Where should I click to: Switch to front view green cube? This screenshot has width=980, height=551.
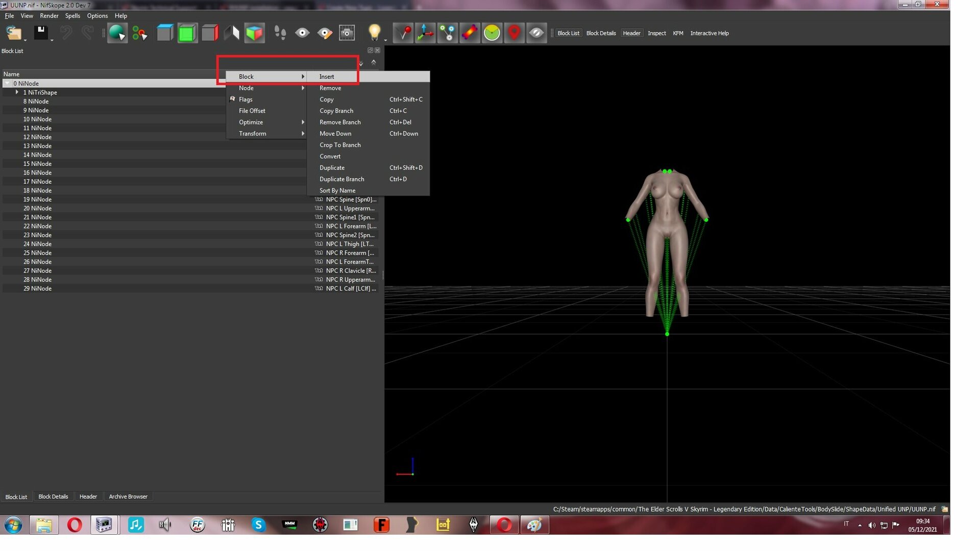pyautogui.click(x=187, y=33)
